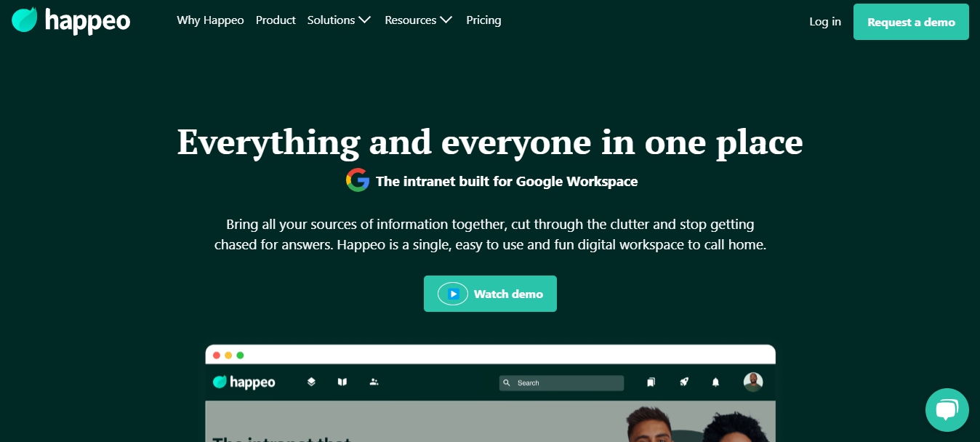This screenshot has height=442, width=980.
Task: Click the bookmarks icon in demo preview
Action: point(651,382)
